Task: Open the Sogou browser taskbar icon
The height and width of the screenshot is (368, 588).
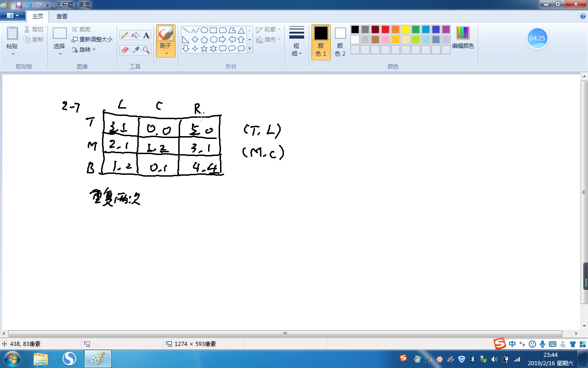Action: 69,359
